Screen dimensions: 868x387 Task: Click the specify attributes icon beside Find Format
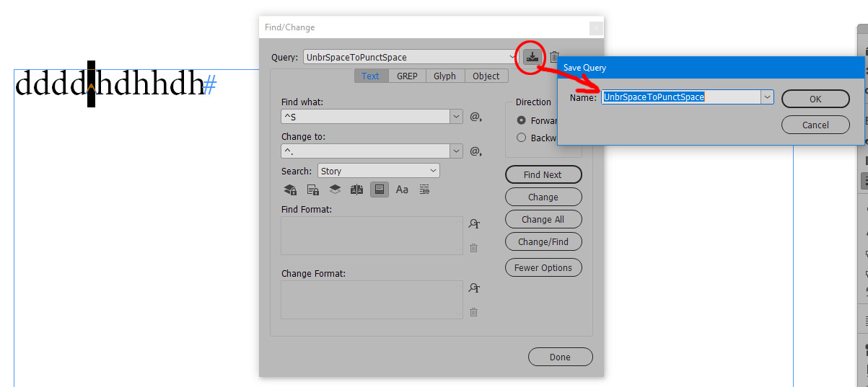(x=474, y=224)
